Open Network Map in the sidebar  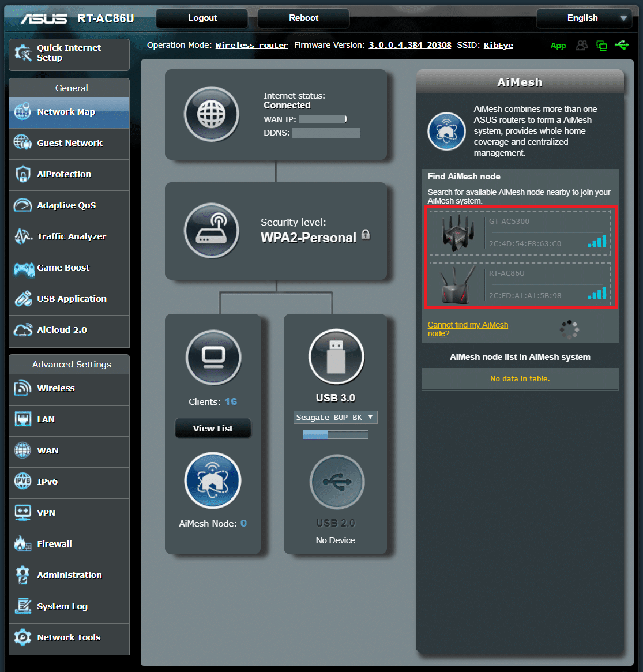click(x=69, y=112)
